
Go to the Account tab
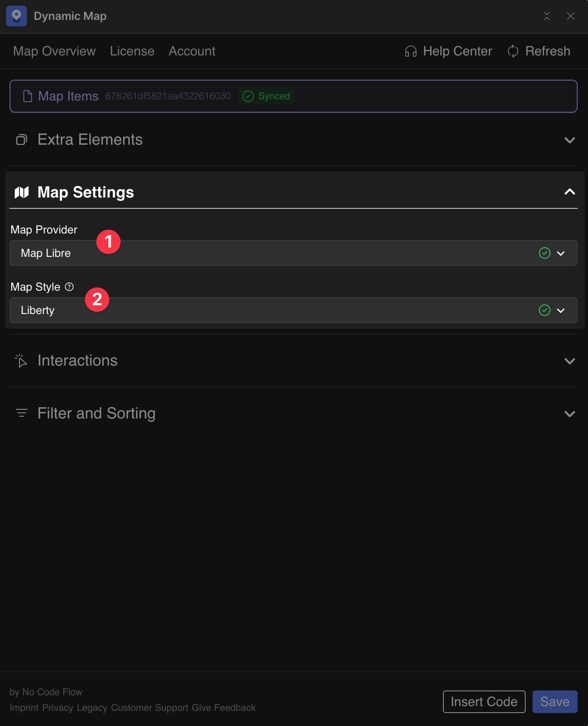coord(192,51)
